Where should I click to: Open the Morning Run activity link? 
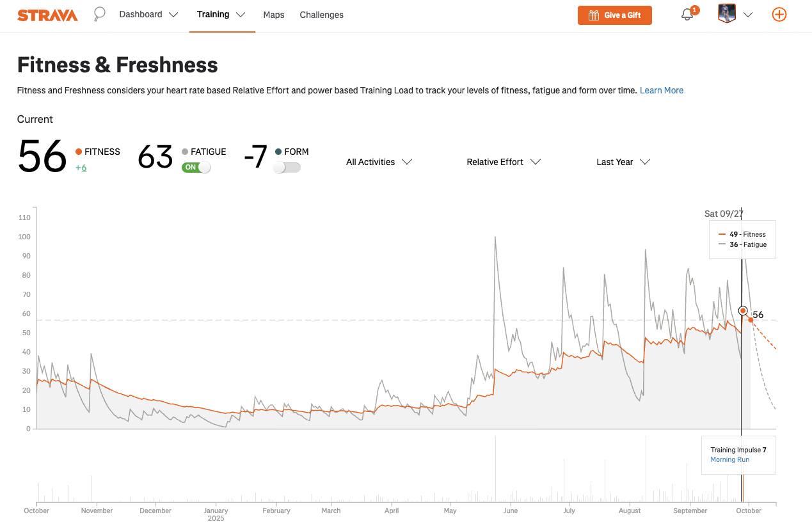tap(729, 459)
